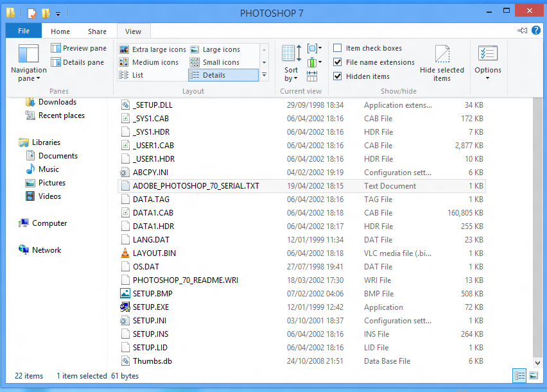Switch to the Home tab
The width and height of the screenshot is (547, 392).
click(x=60, y=31)
